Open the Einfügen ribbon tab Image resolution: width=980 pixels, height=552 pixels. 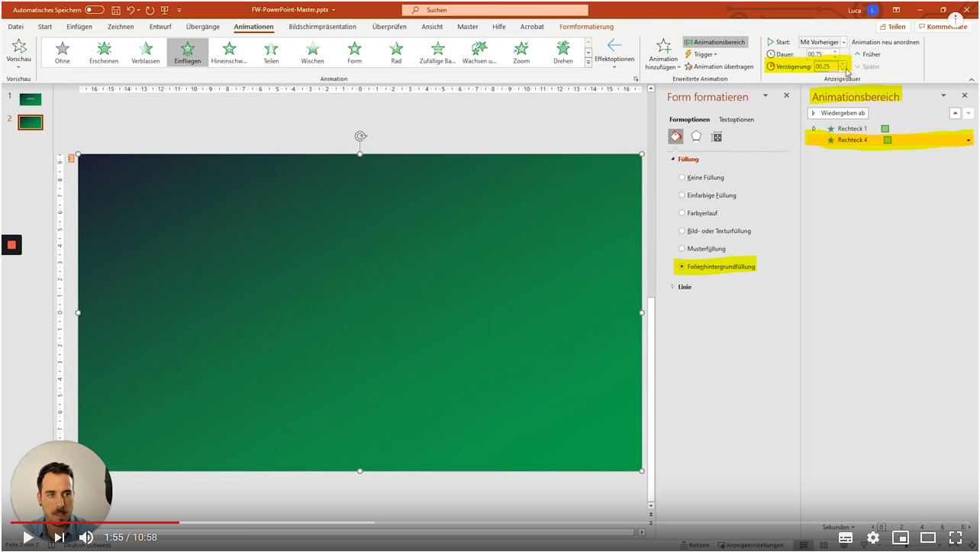79,27
